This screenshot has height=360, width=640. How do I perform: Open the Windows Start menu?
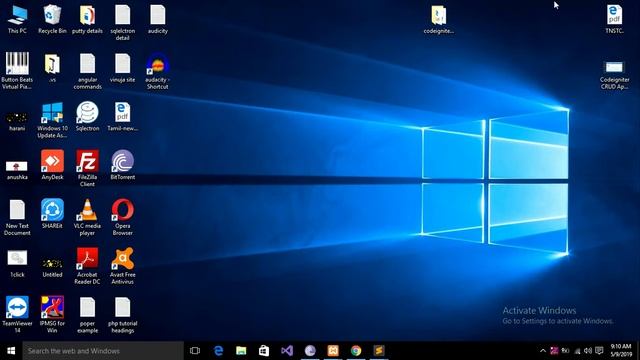pyautogui.click(x=11, y=351)
